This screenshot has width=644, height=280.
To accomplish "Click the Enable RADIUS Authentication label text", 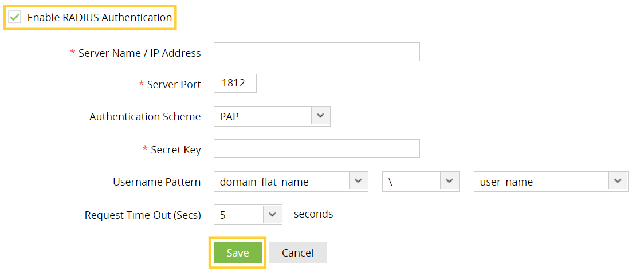I will pyautogui.click(x=100, y=18).
